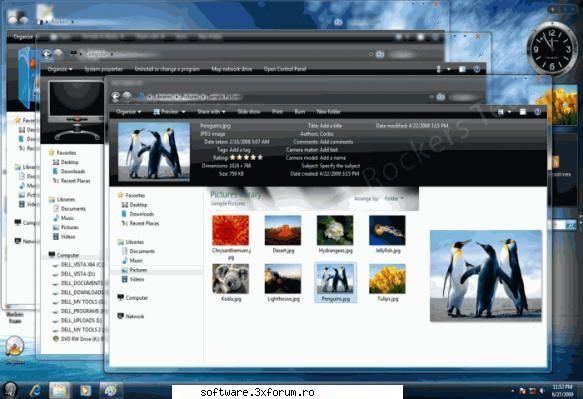Open Organize menu in the Computer window

(59, 69)
